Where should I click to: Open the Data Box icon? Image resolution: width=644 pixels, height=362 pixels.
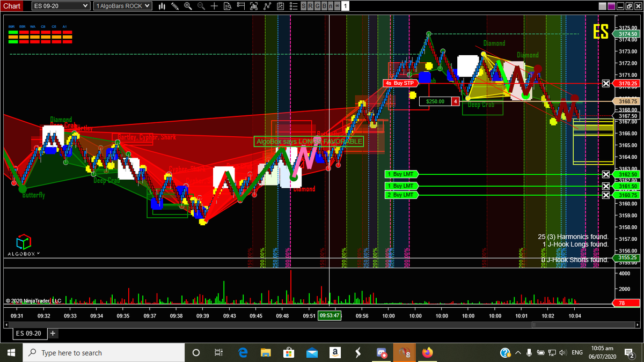click(x=228, y=6)
